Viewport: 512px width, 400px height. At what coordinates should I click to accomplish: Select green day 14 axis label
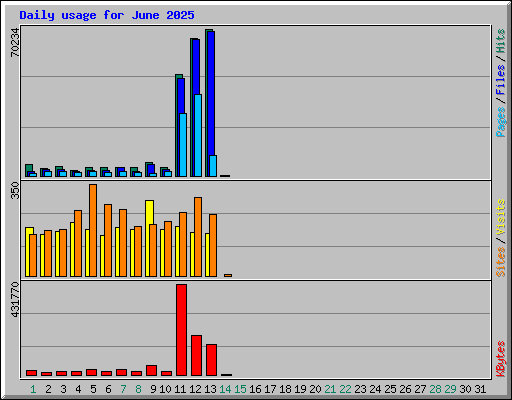225,389
